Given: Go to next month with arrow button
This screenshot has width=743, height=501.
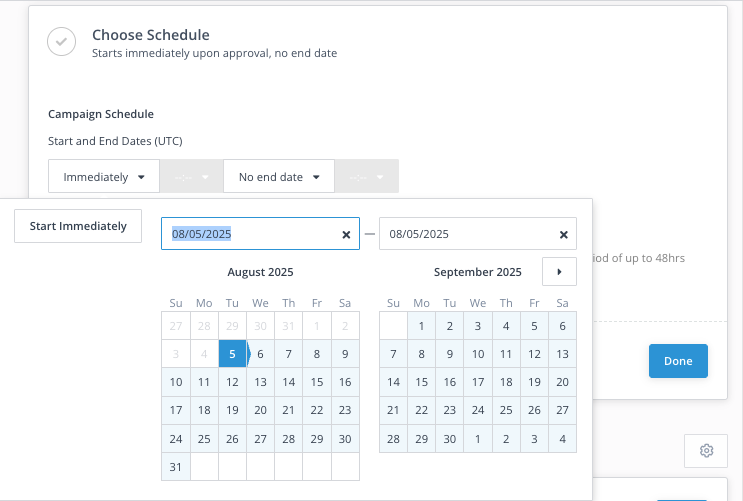Looking at the screenshot, I should tap(559, 271).
